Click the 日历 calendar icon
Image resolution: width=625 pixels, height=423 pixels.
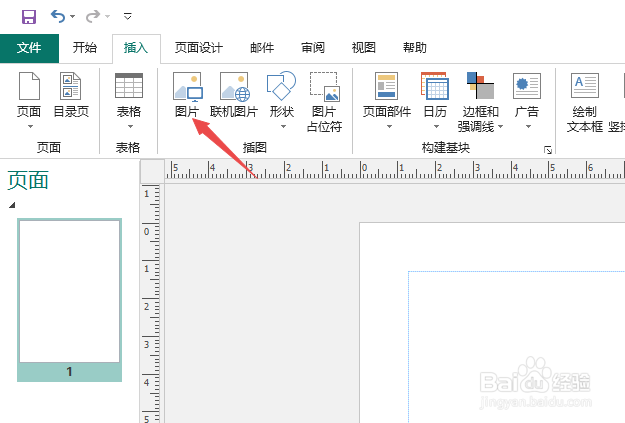click(435, 86)
